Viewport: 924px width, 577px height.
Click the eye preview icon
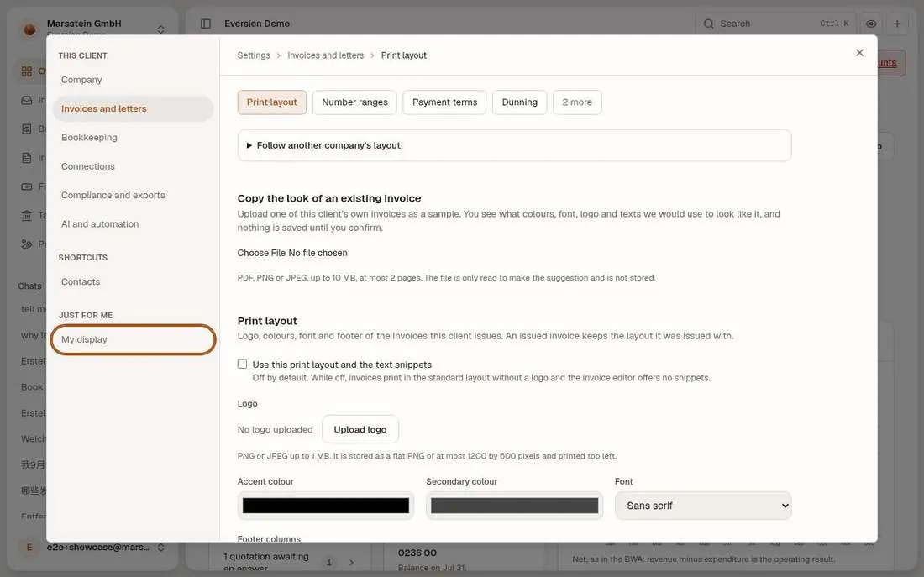click(870, 24)
